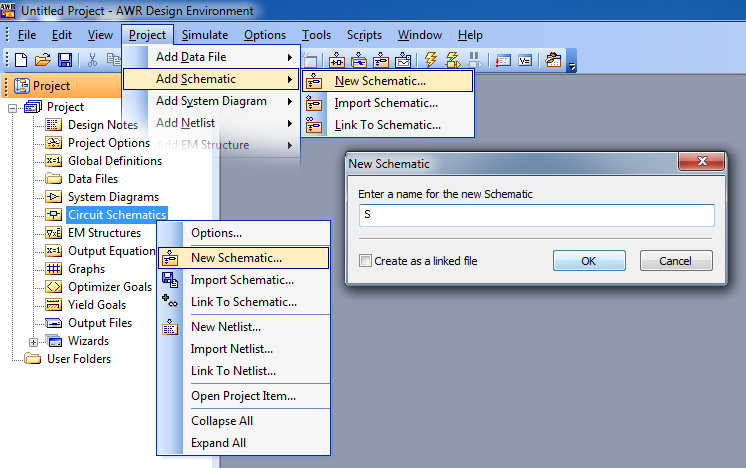Image resolution: width=746 pixels, height=468 pixels.
Task: Expand the Add Data File submenu arrow
Action: pyautogui.click(x=290, y=57)
